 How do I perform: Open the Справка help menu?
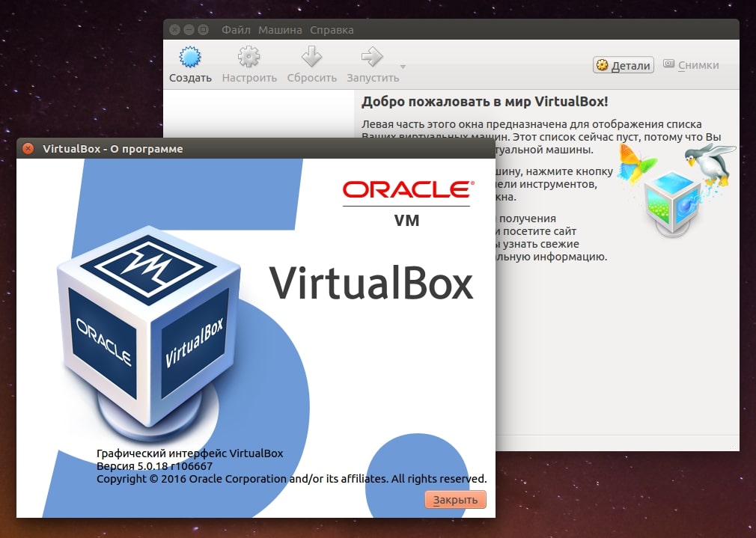click(331, 30)
